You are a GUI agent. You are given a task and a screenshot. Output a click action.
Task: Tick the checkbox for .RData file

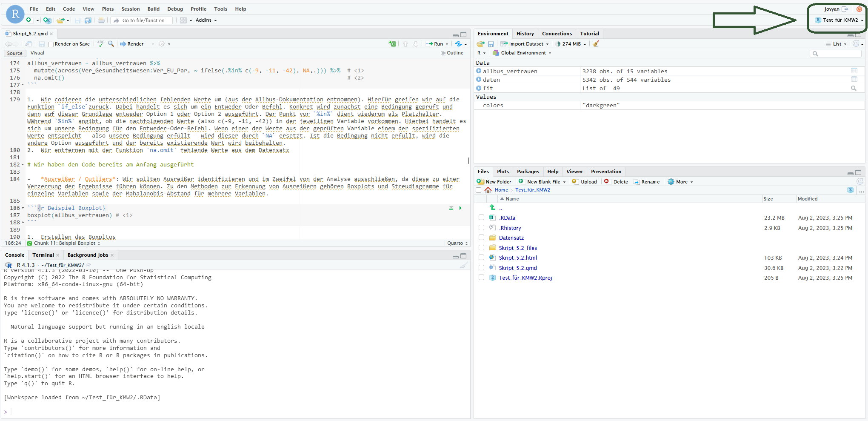481,218
